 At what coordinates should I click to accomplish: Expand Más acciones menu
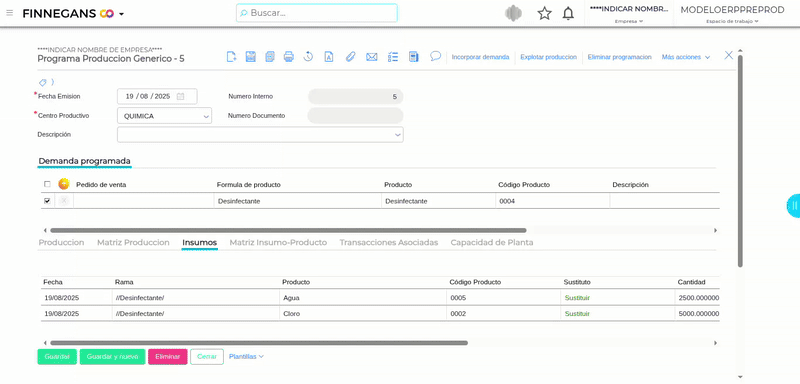tap(686, 57)
